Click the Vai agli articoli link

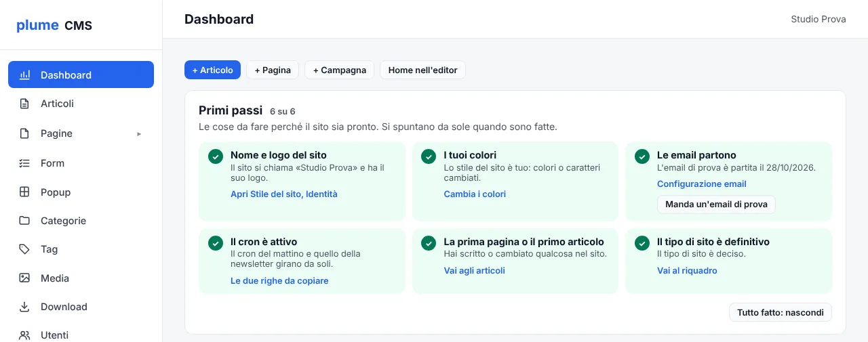(475, 271)
